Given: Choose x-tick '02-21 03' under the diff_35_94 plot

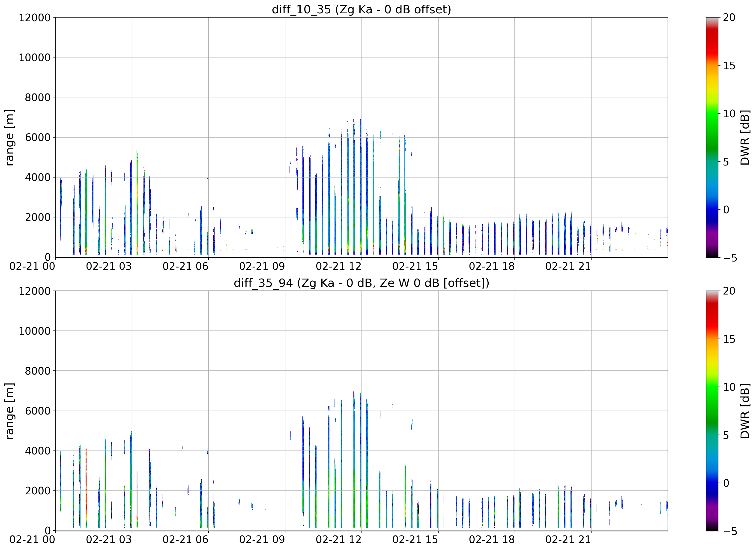Looking at the screenshot, I should pos(109,540).
